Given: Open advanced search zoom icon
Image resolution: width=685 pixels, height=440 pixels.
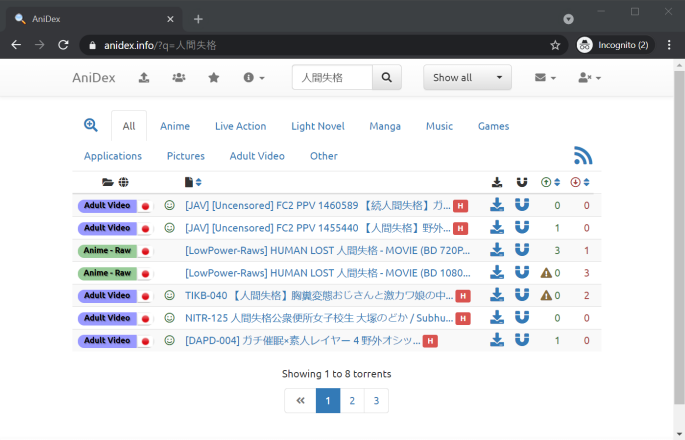Looking at the screenshot, I should [91, 125].
